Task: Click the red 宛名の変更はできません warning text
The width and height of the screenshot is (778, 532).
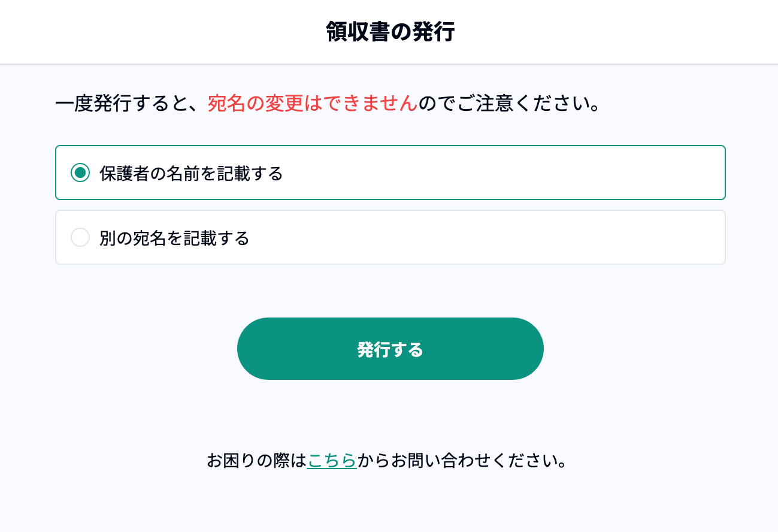Action: pyautogui.click(x=312, y=104)
